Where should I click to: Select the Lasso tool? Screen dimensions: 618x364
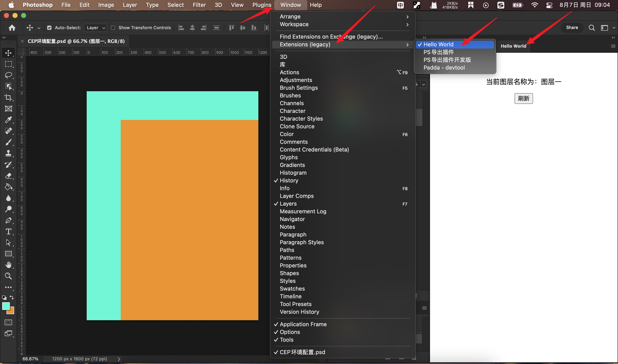pyautogui.click(x=8, y=75)
